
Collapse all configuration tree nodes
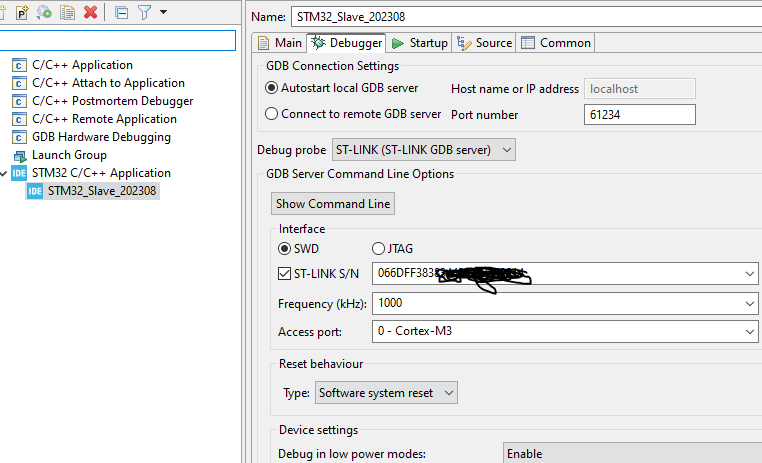pyautogui.click(x=121, y=12)
